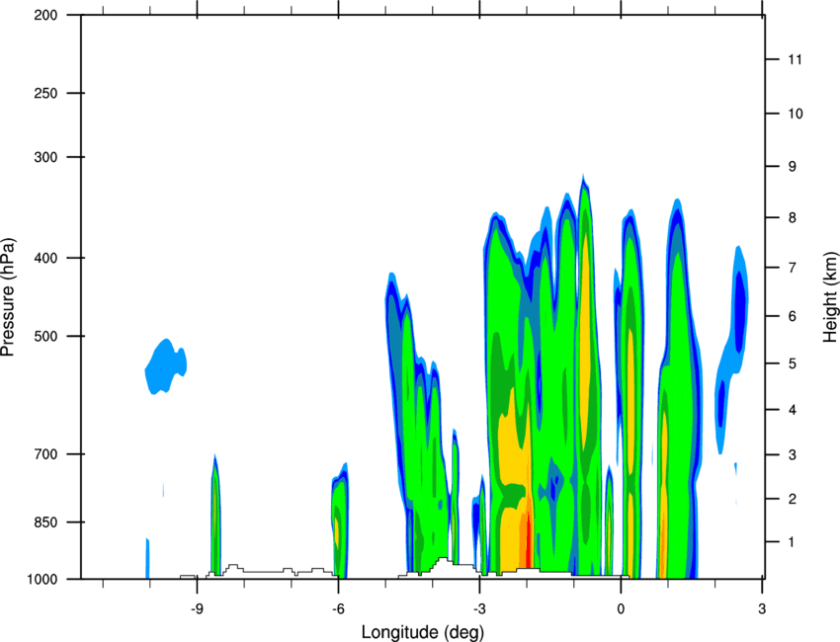Image resolution: width=840 pixels, height=642 pixels.
Task: Click the -6 longitude tick label
Action: coord(338,608)
